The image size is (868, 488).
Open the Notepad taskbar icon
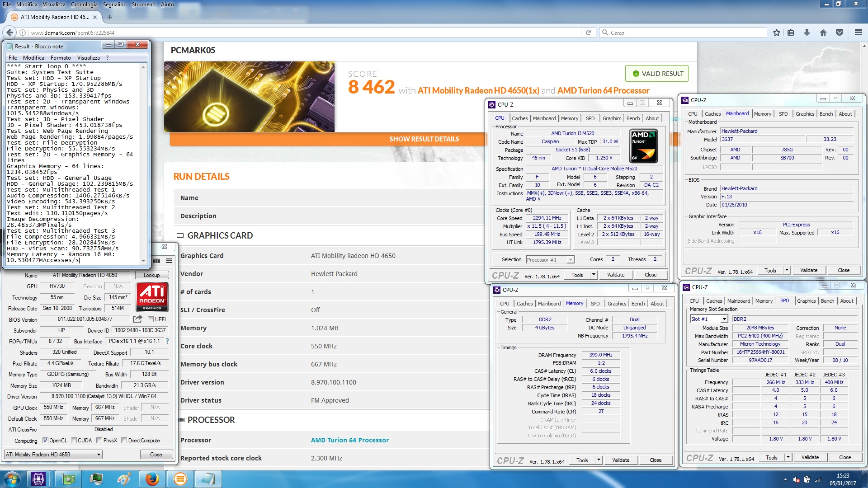tap(208, 479)
